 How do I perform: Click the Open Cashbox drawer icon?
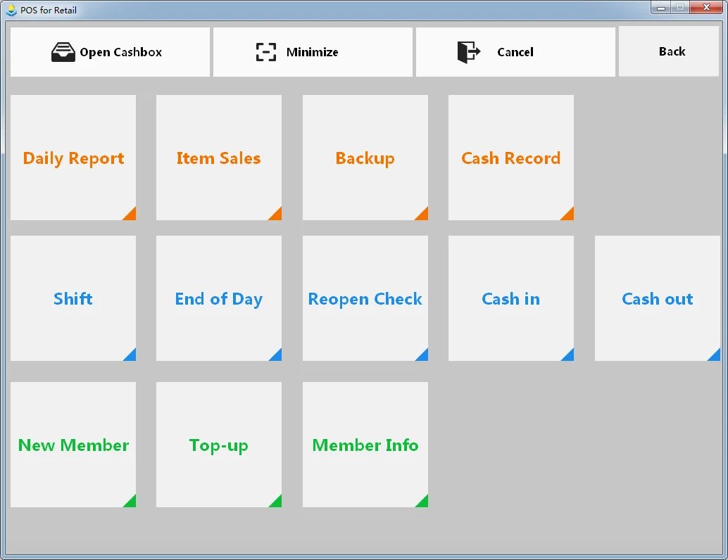tap(63, 52)
